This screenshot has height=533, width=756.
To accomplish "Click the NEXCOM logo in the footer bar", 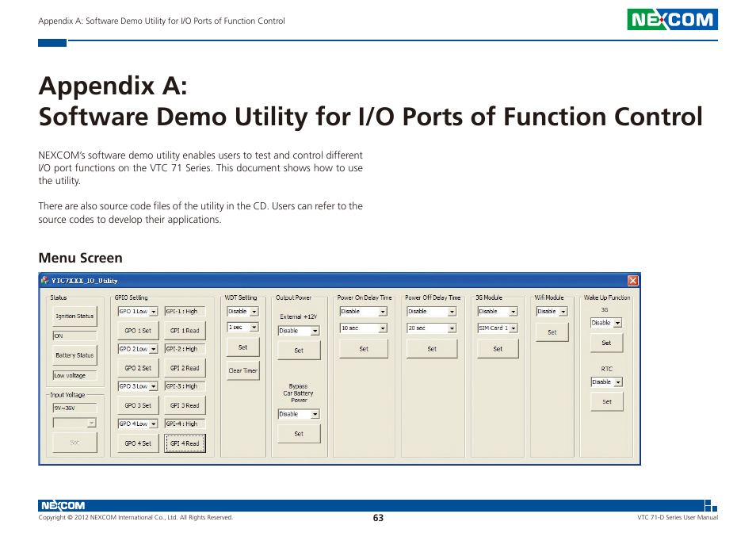I will tap(63, 505).
